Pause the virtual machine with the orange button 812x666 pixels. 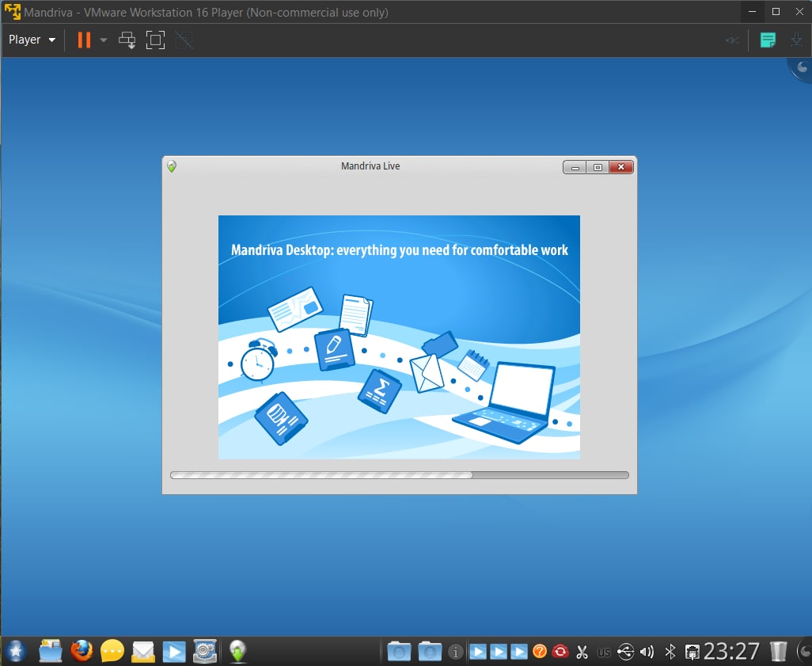84,40
